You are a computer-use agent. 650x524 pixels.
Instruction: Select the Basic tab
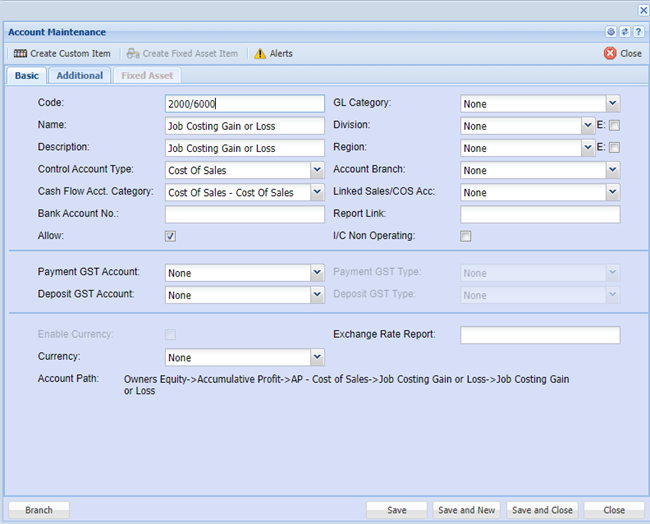pyautogui.click(x=27, y=76)
